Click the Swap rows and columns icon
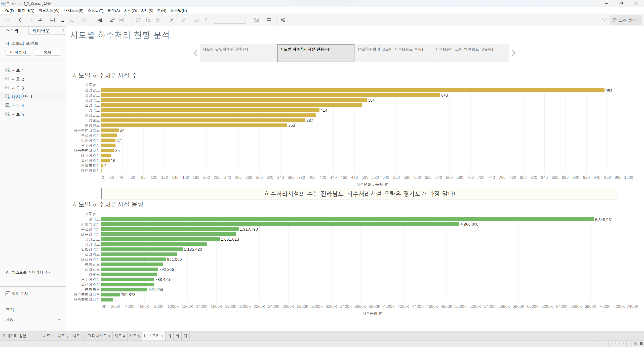This screenshot has width=644, height=347. pos(138,20)
